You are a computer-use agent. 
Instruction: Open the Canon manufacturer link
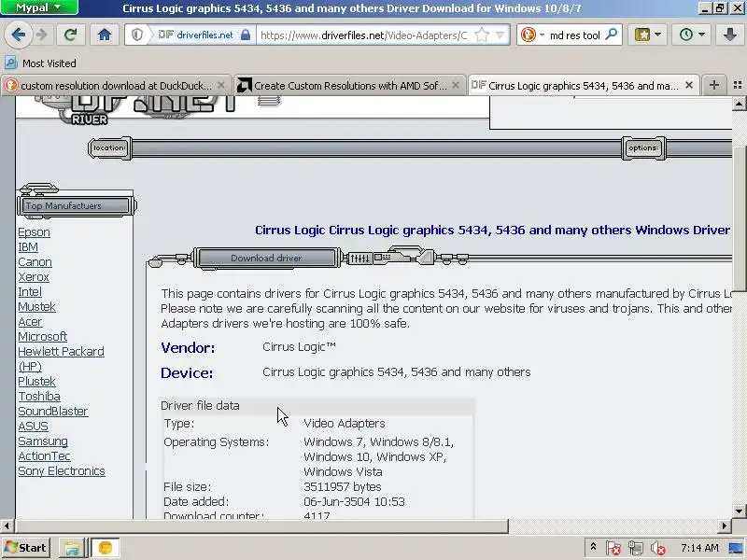(35, 262)
